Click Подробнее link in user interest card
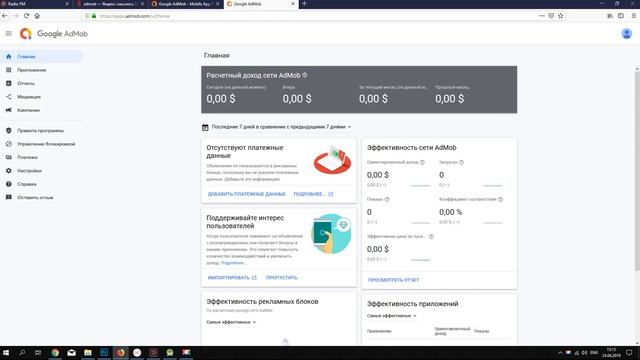The image size is (640, 360). click(x=233, y=263)
